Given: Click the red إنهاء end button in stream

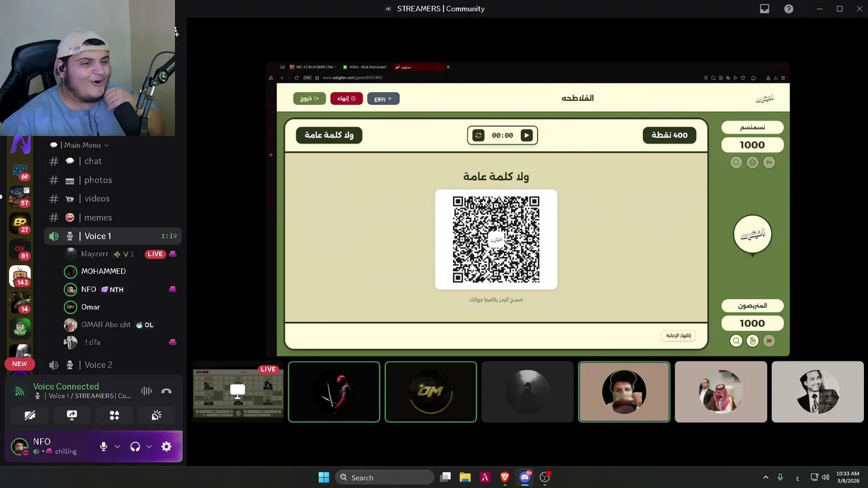Looking at the screenshot, I should [347, 98].
